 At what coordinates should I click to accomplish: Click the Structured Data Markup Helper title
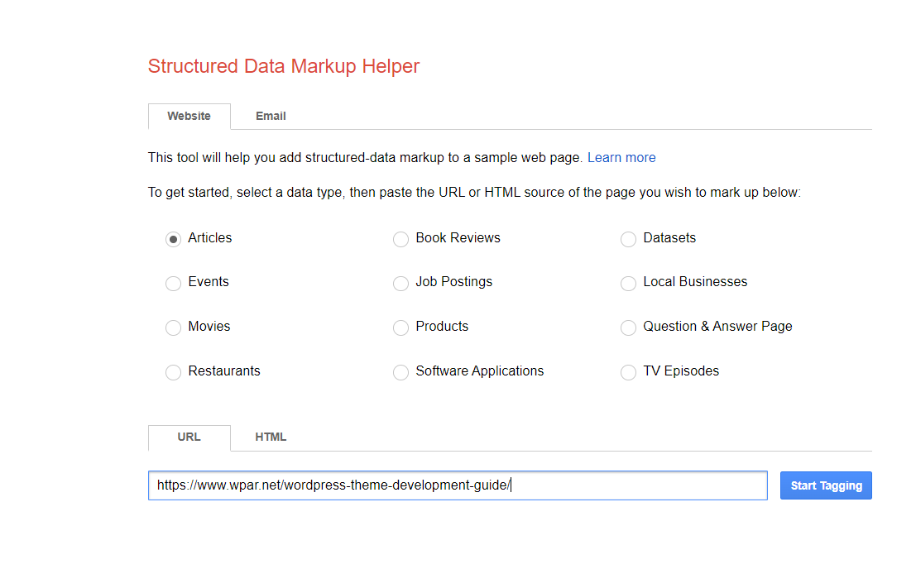point(283,66)
